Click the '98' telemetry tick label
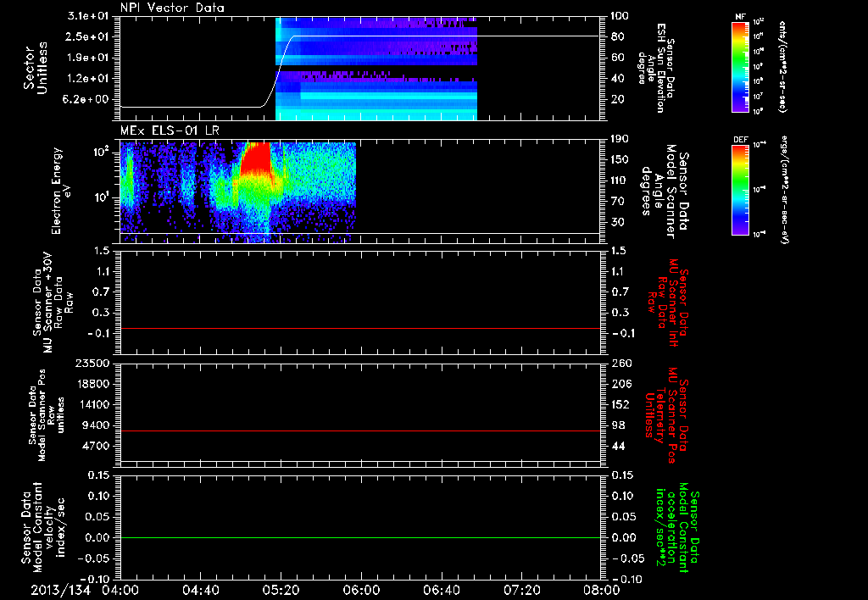Screen dimensions: 868x600 click(x=617, y=425)
